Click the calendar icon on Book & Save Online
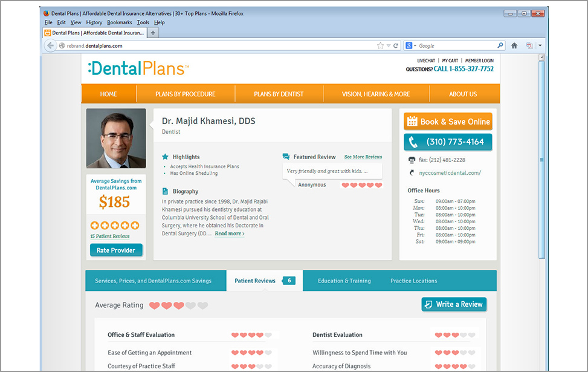The height and width of the screenshot is (372, 588). (x=412, y=121)
